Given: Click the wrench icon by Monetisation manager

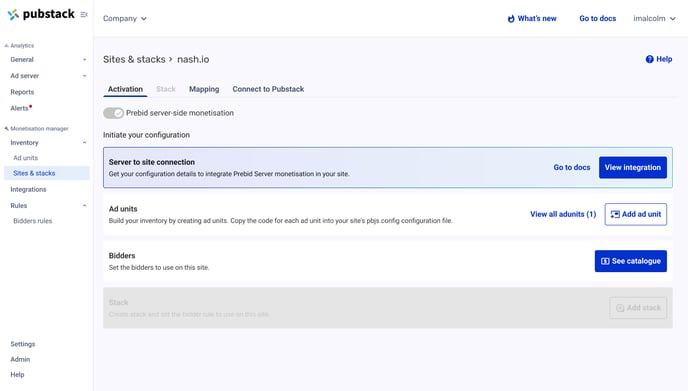Looking at the screenshot, I should [6, 129].
